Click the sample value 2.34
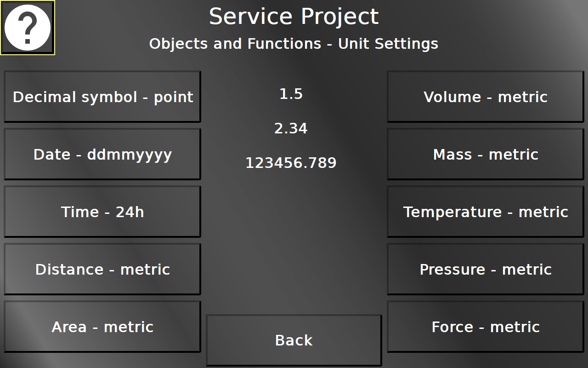The width and height of the screenshot is (588, 368). [x=291, y=128]
